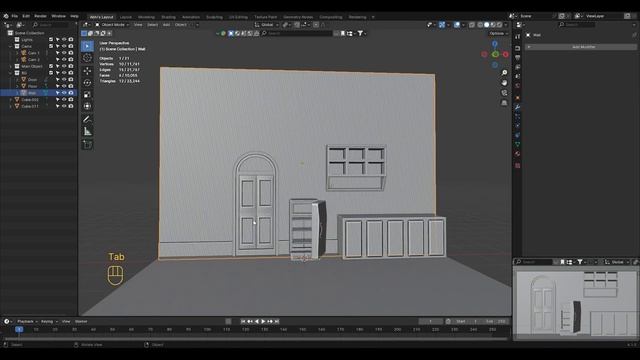640x360 pixels.
Task: Click the timeline horizontal scrollbar
Action: [x=255, y=338]
